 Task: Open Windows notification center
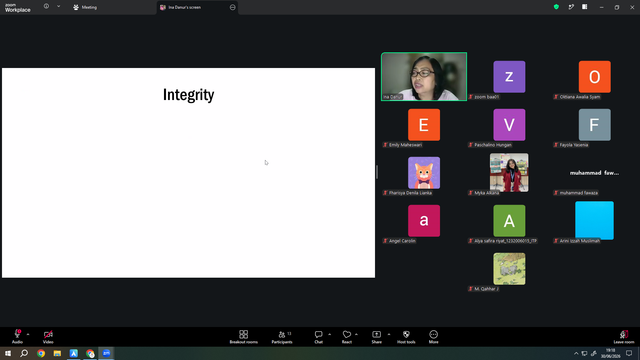[629, 353]
